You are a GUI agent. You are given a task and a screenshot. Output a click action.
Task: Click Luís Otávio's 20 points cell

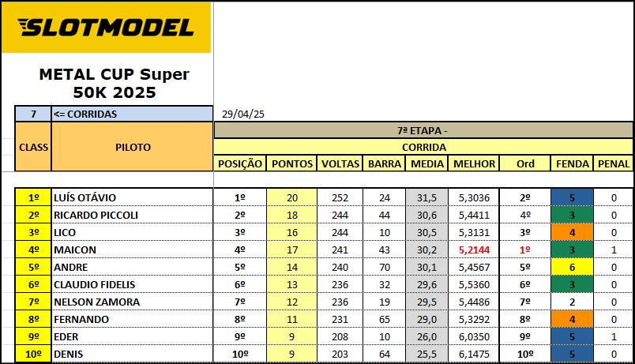click(292, 197)
